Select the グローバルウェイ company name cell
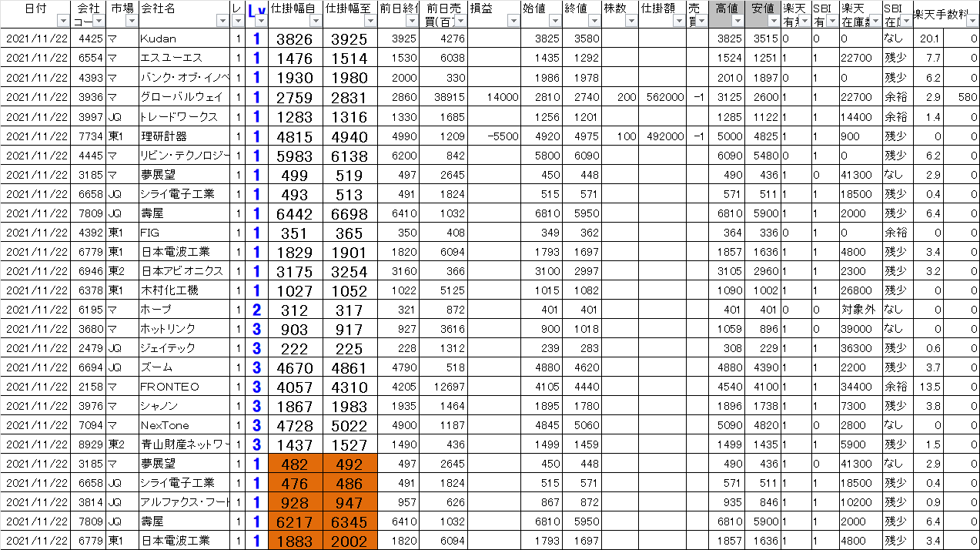The image size is (980, 550). tap(185, 96)
